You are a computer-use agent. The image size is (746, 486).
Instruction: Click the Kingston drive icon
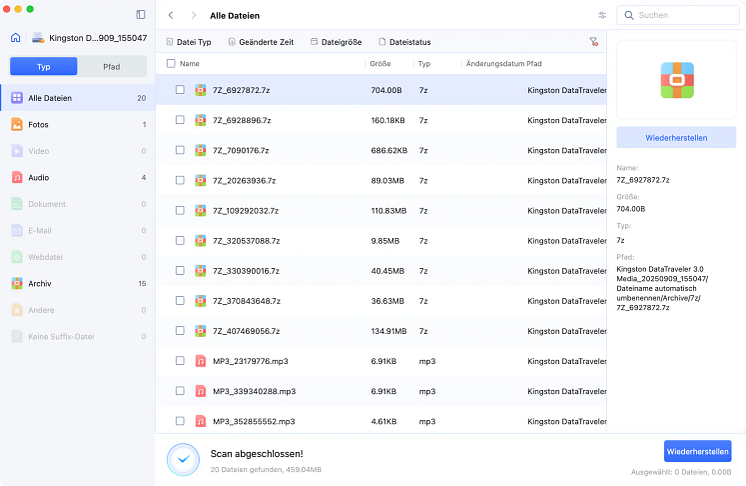coord(38,38)
